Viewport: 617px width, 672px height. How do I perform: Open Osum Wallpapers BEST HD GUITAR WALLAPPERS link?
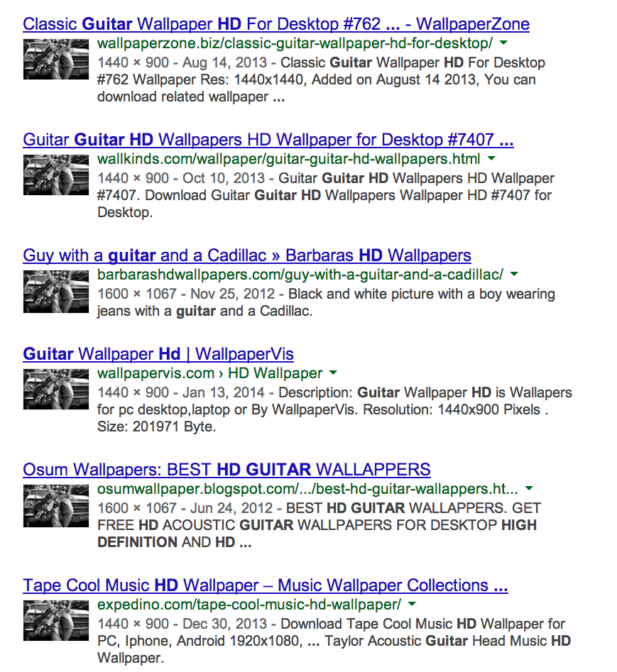point(226,470)
